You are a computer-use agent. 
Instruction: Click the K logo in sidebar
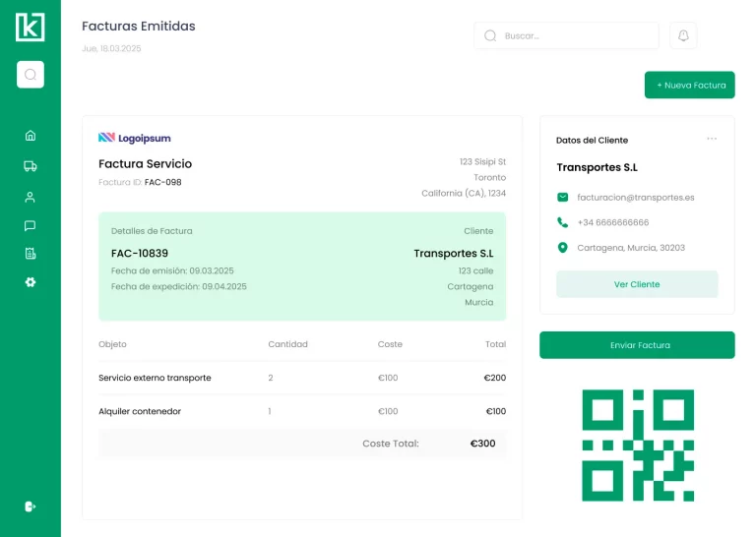tap(30, 27)
